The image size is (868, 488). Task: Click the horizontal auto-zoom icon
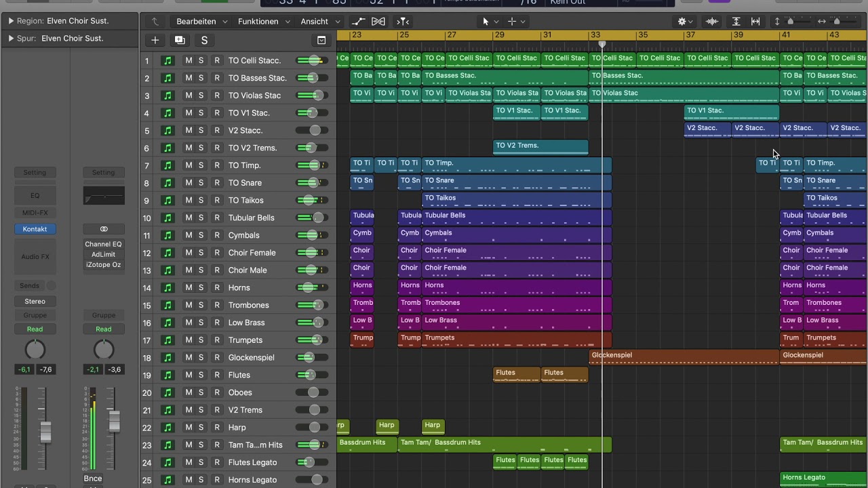pyautogui.click(x=755, y=21)
